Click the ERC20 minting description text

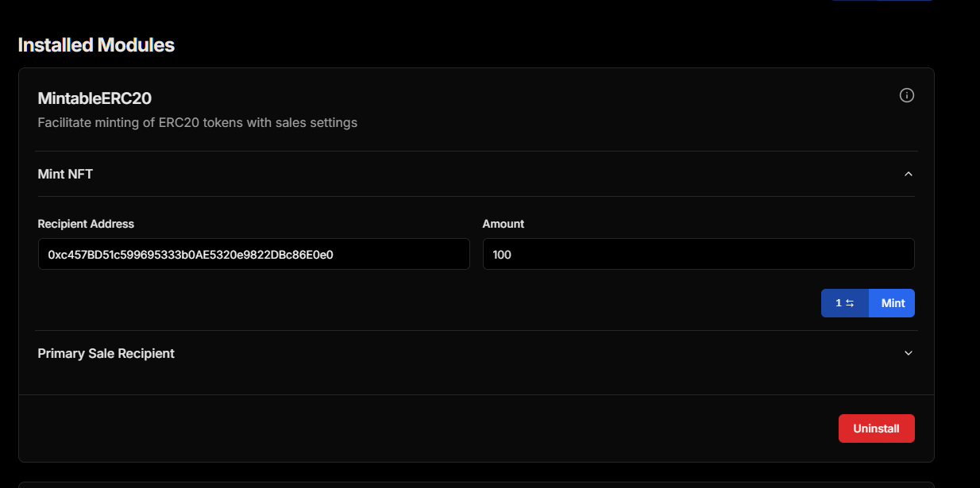(x=197, y=122)
